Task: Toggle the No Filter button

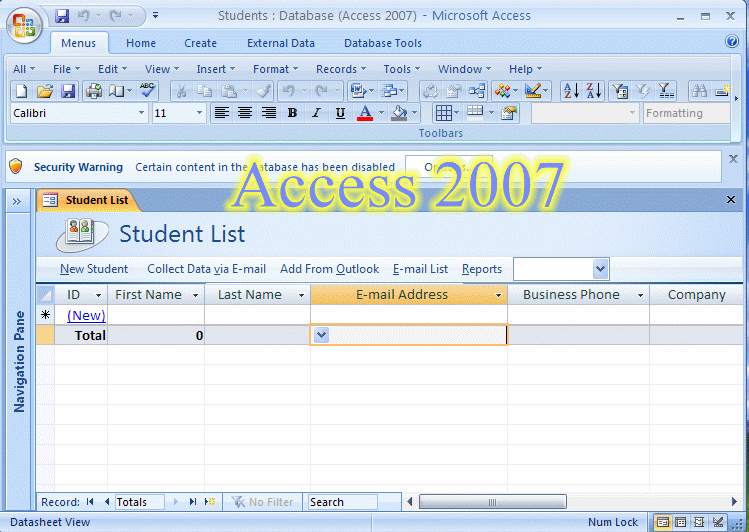Action: pos(262,502)
